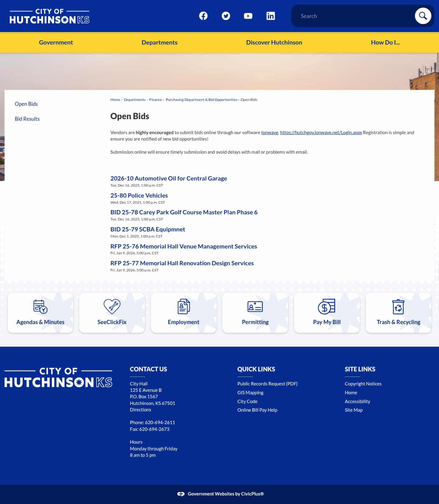Screen dimensions: 439x504
Task: Open the Discover Hutchinson menu
Action: 274,42
